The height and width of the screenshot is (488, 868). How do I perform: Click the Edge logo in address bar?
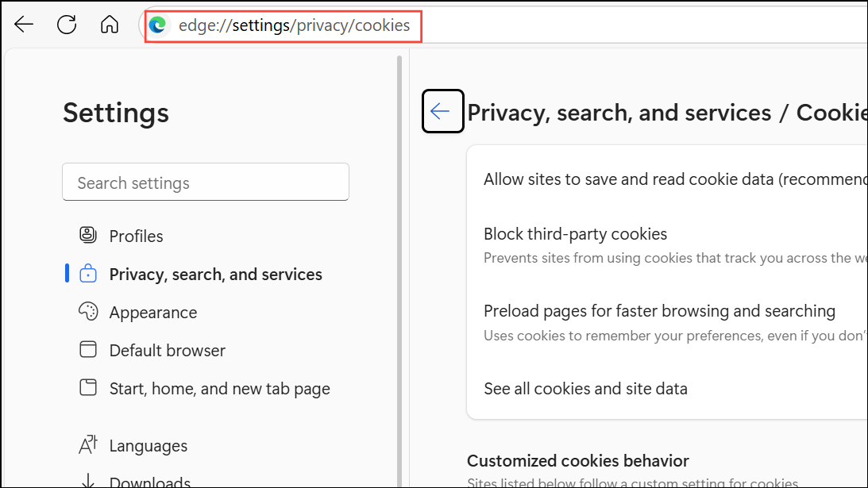coord(158,25)
